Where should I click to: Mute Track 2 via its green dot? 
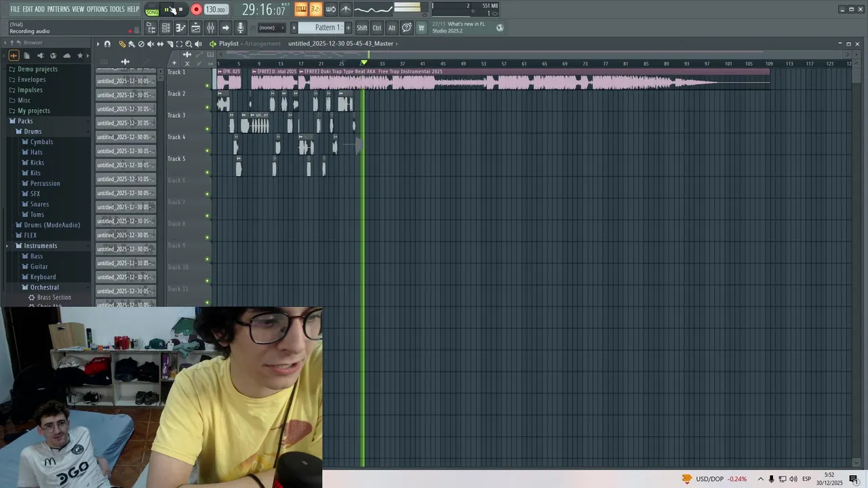pyautogui.click(x=208, y=107)
